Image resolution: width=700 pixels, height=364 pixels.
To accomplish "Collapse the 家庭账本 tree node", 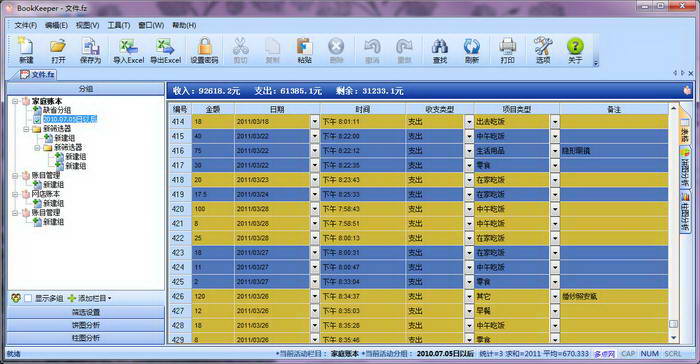I will 15,101.
